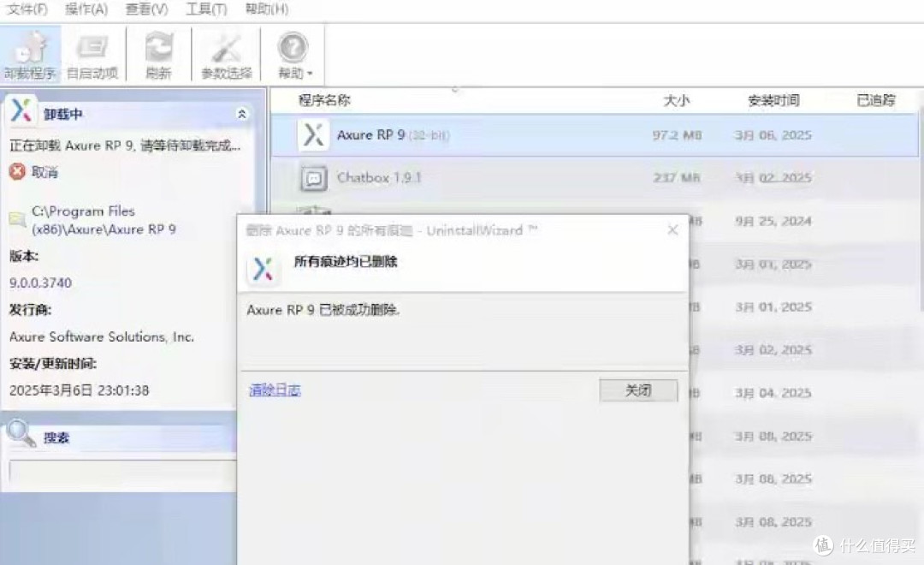Click the red cancel icon
The width and height of the screenshot is (924, 565).
(x=18, y=171)
